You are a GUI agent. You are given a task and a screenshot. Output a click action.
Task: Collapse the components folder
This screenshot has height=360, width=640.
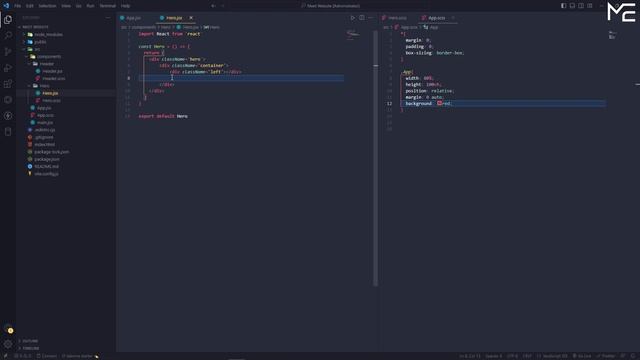click(49, 57)
